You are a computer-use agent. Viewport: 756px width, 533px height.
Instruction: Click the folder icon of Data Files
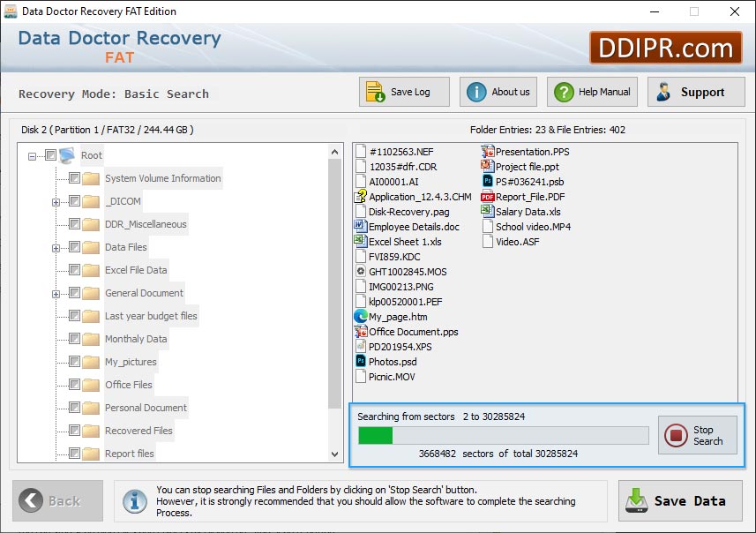pos(91,247)
